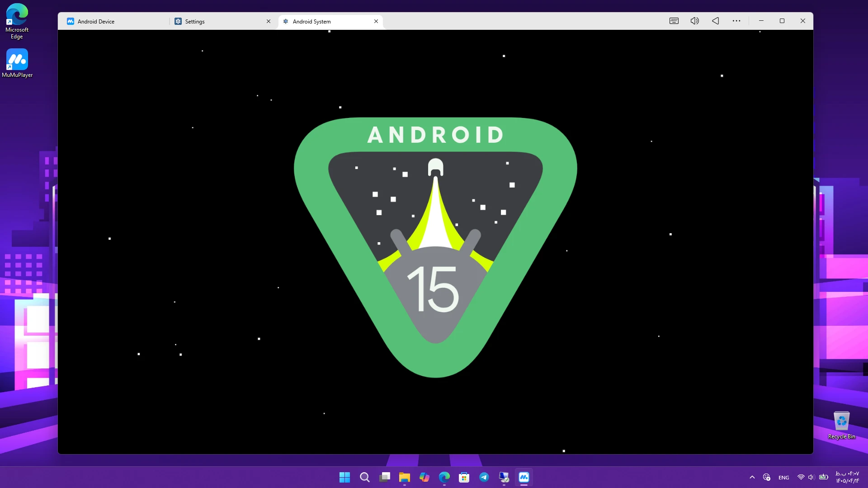Select the Android System tab
Viewport: 868px width, 488px height.
[311, 21]
